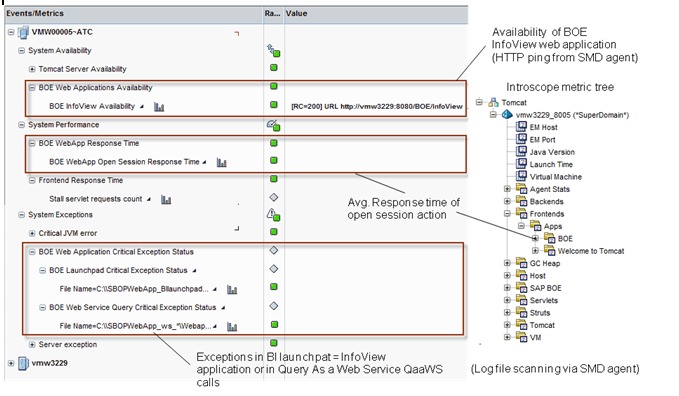Click Virtual Machine metric icon
The width and height of the screenshot is (679, 396).
pyautogui.click(x=521, y=176)
